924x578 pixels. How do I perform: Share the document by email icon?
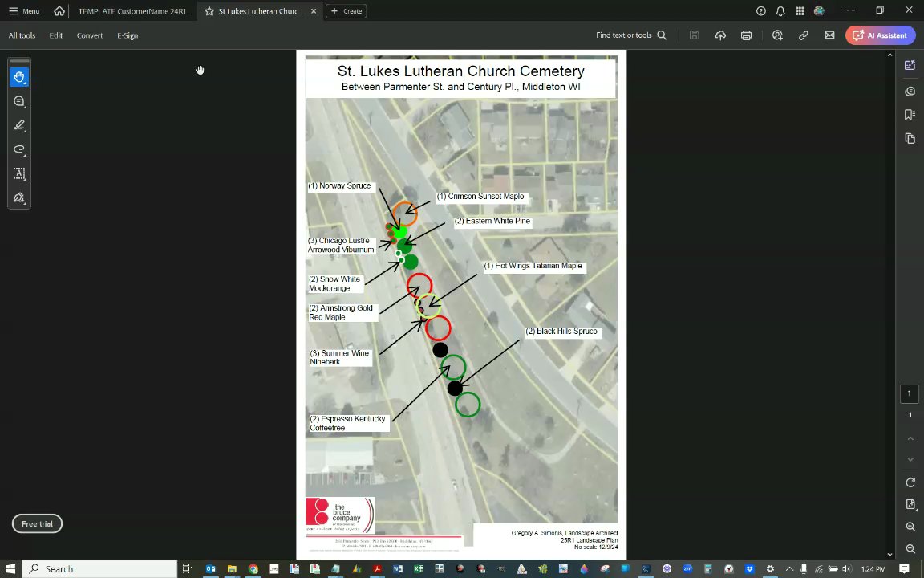pyautogui.click(x=829, y=35)
